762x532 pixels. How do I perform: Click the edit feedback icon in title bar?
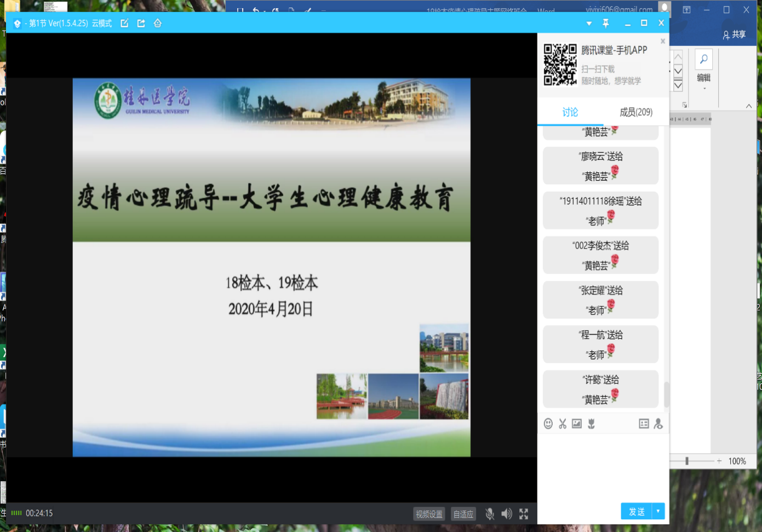tap(125, 23)
